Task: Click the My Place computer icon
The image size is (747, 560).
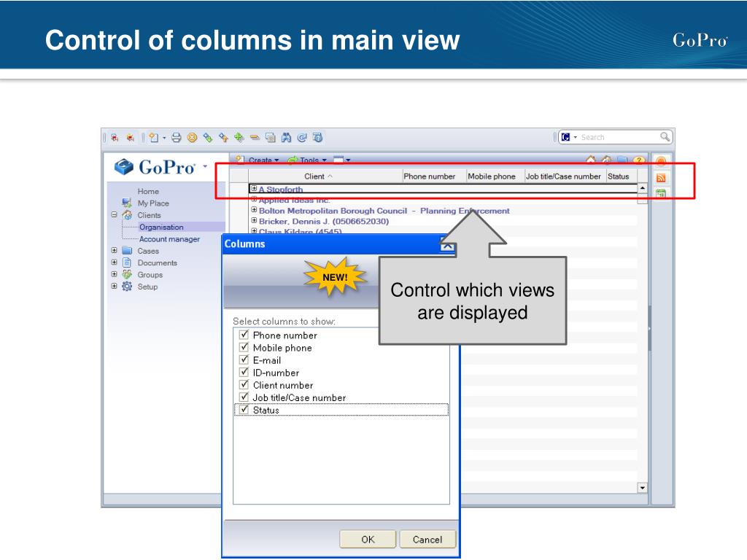Action: (x=127, y=203)
